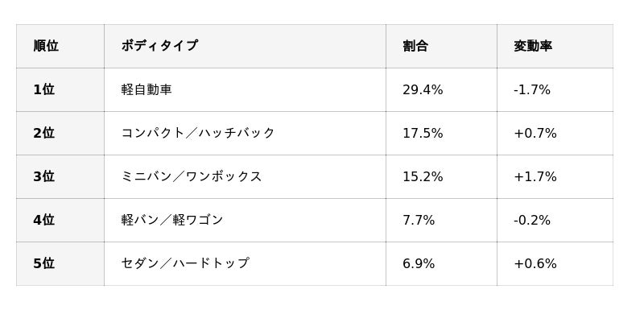Click the -1.7% change value
This screenshot has height=310, width=644.
(532, 89)
